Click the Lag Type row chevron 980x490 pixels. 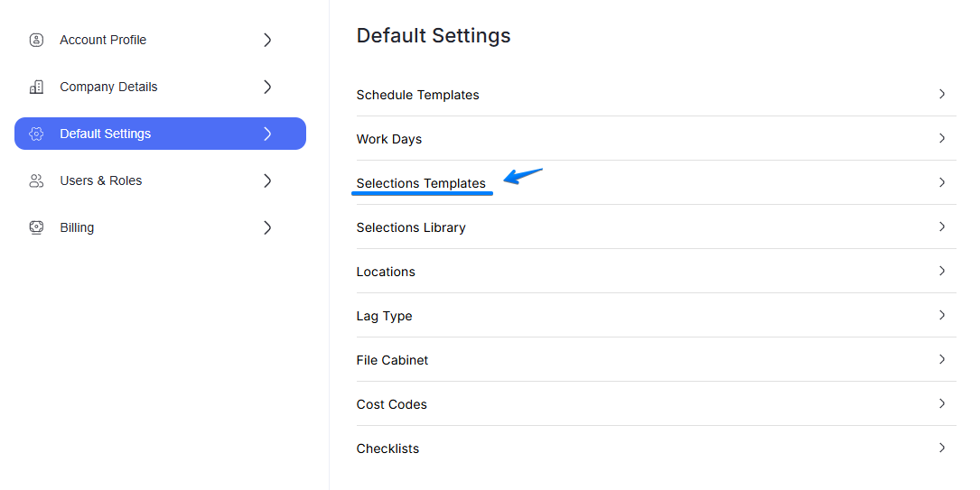coord(942,315)
